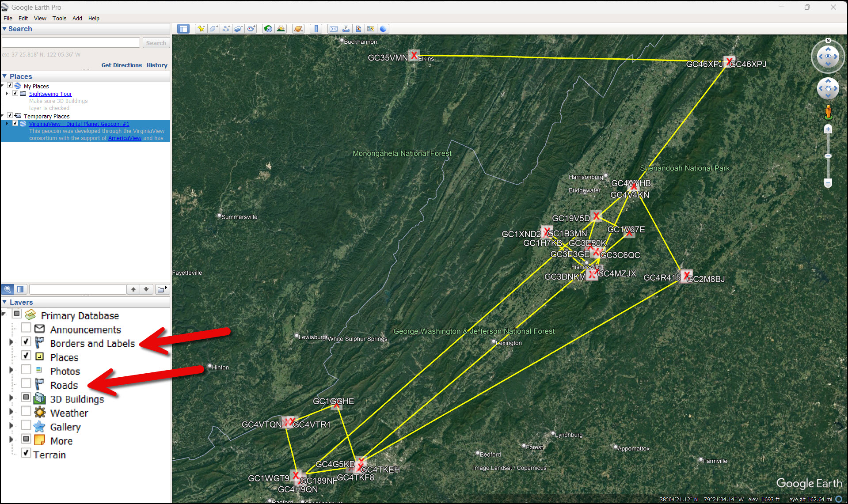Uncheck the Terrain layer checkbox
The height and width of the screenshot is (504, 848).
click(26, 453)
